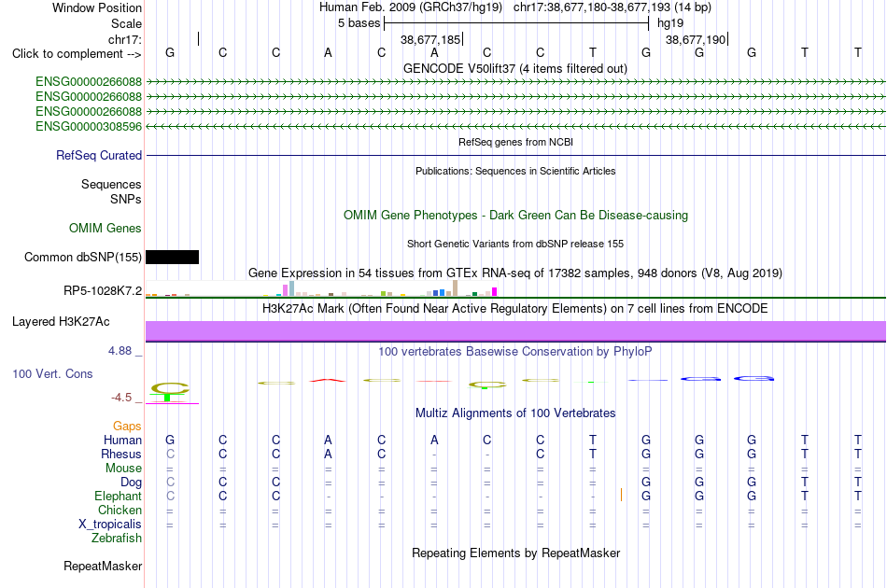Click the first G base in sequence row
The image size is (887, 588).
point(170,52)
